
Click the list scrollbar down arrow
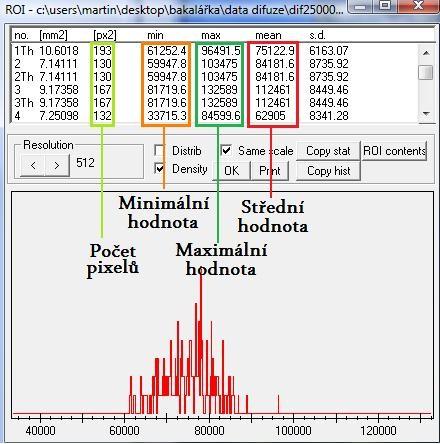point(426,114)
